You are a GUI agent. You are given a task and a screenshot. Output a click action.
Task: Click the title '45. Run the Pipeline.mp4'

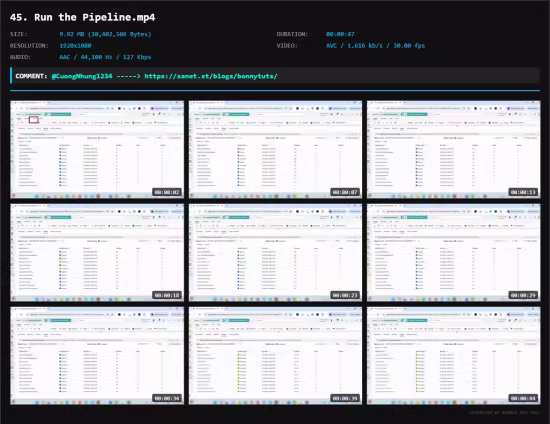[82, 17]
